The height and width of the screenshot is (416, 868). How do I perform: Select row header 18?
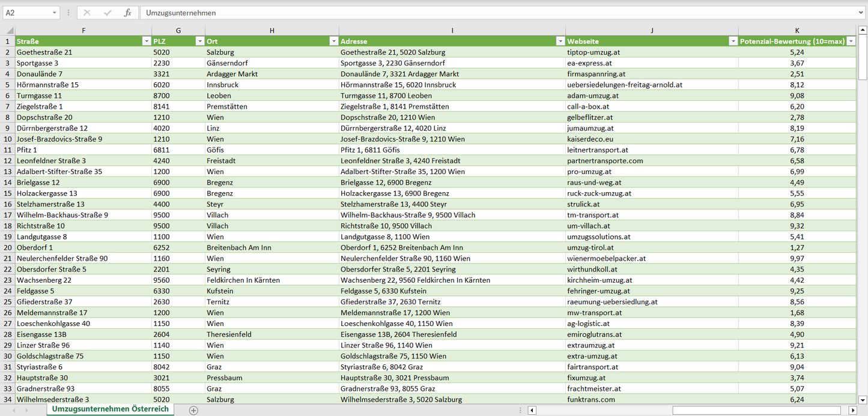(x=8, y=226)
